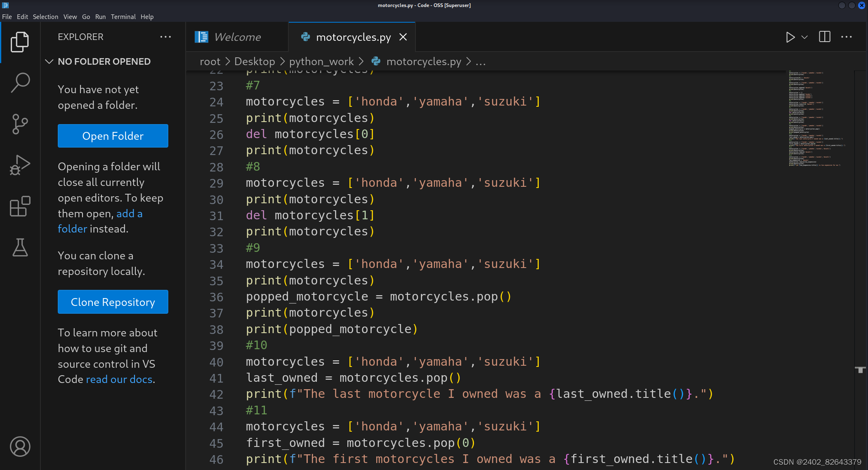Toggle Split Editor view
This screenshot has height=470, width=868.
pos(825,36)
